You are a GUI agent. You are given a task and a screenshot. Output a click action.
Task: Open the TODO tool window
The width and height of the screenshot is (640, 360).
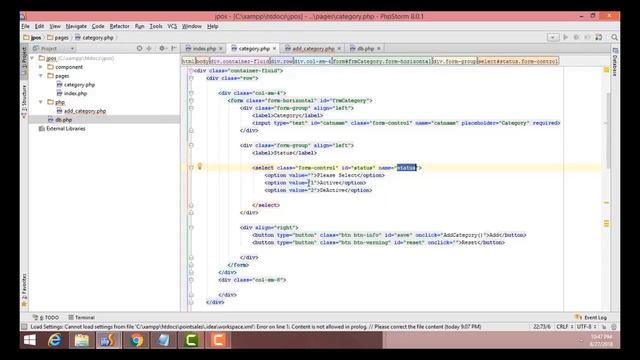(x=46, y=317)
